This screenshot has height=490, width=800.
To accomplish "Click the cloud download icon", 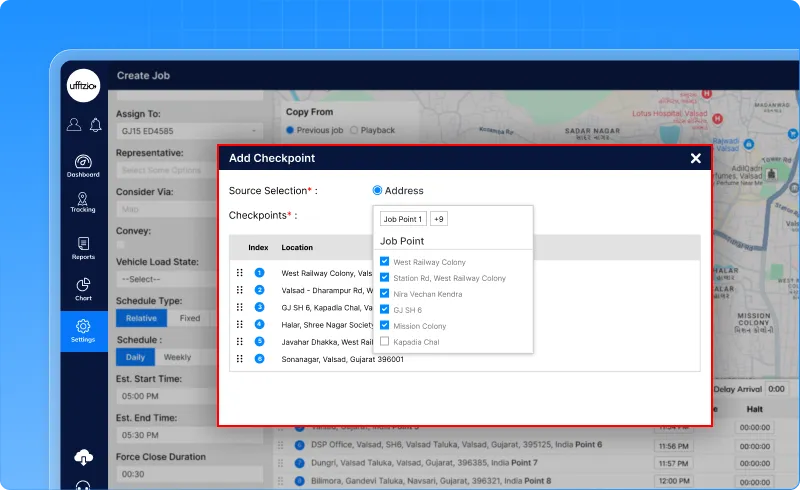I will pos(84,457).
